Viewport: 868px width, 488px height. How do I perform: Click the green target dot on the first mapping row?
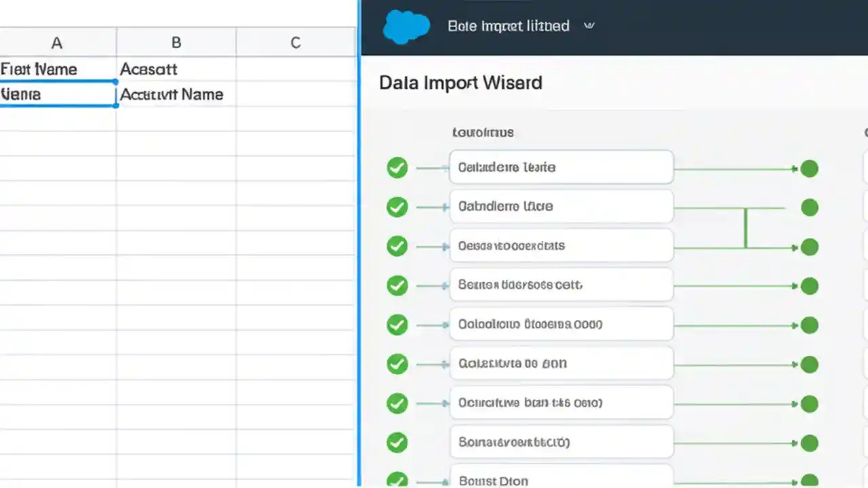coord(810,169)
